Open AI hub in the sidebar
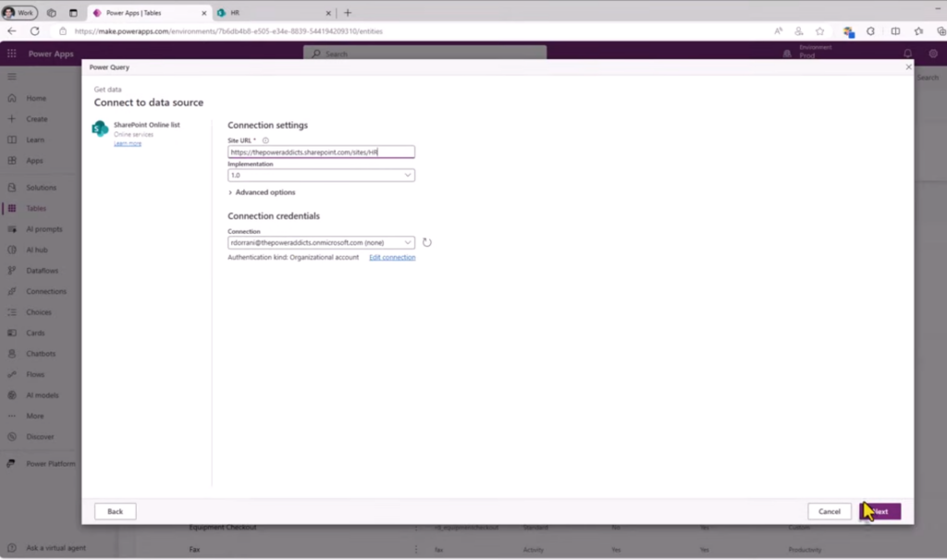 37,250
